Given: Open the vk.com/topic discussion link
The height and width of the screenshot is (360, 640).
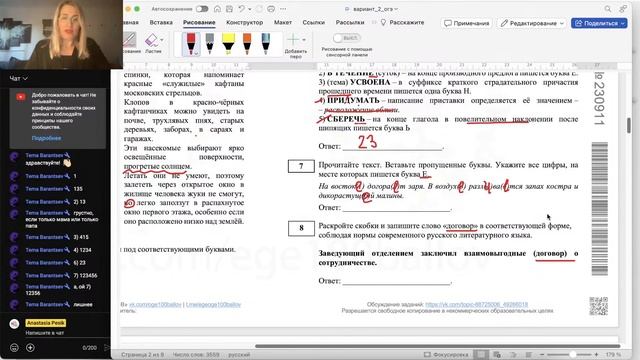Looking at the screenshot, I should [x=477, y=304].
